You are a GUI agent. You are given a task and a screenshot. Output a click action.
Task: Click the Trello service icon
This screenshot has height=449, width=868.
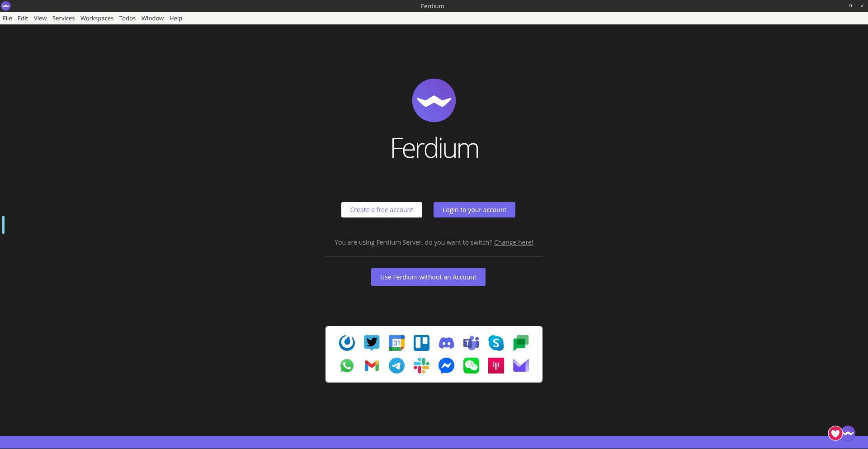tap(421, 343)
